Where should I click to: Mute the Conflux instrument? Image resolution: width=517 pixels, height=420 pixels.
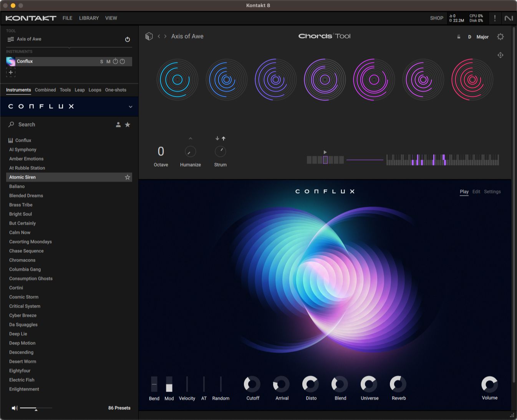coord(108,61)
